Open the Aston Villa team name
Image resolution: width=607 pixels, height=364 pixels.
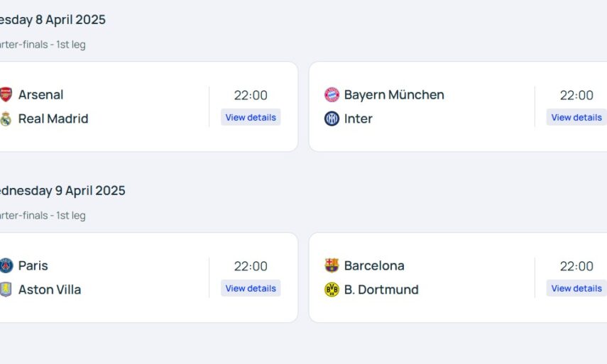point(50,289)
